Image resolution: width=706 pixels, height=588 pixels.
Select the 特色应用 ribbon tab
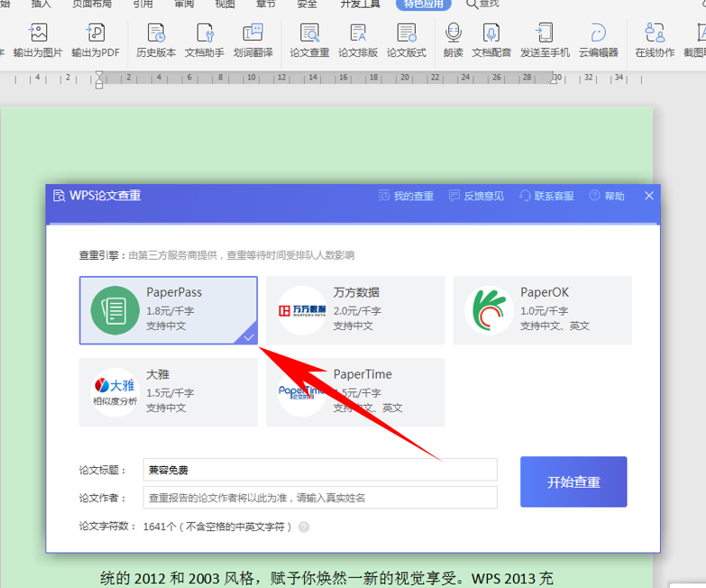click(x=423, y=4)
